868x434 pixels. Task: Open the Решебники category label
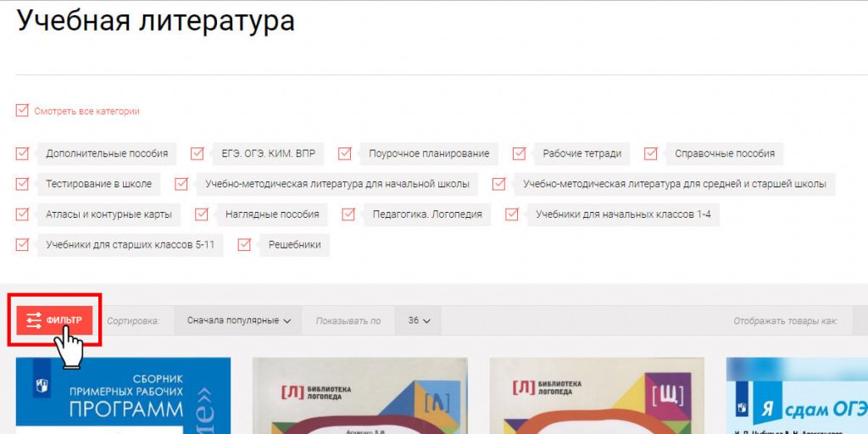click(x=294, y=245)
